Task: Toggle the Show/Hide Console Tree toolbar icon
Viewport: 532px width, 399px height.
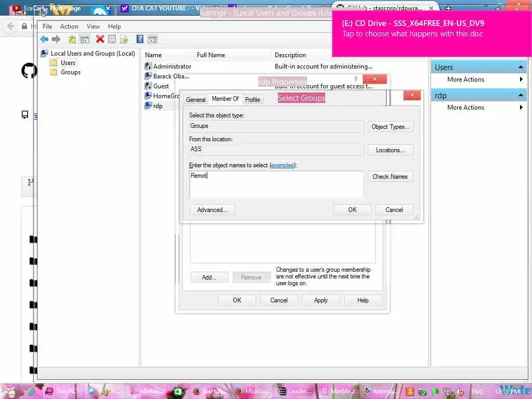Action: pyautogui.click(x=85, y=39)
